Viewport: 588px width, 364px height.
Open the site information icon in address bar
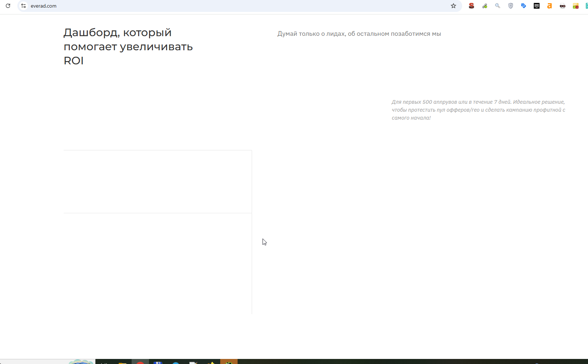(x=24, y=6)
